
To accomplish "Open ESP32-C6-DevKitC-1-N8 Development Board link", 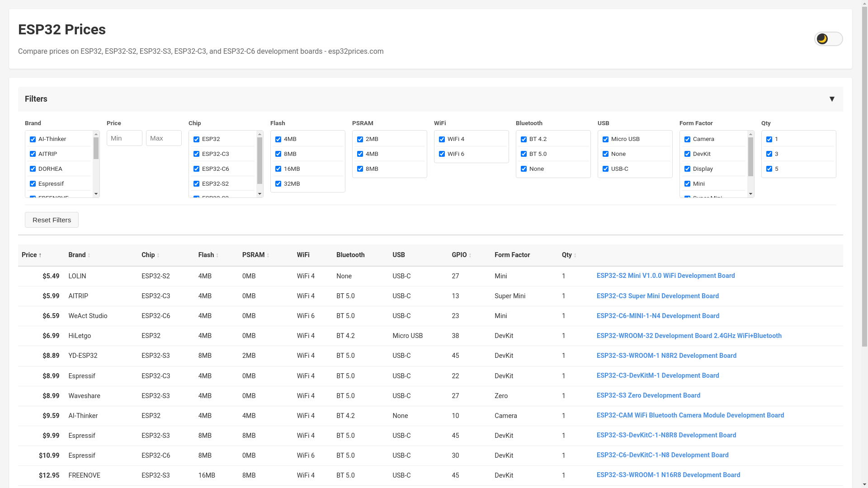I will pos(662,455).
